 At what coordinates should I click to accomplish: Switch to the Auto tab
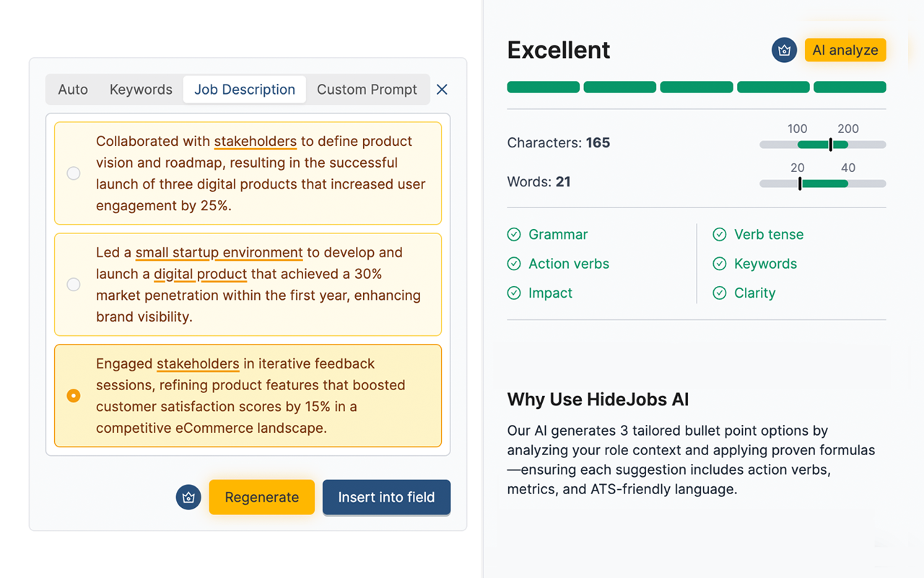click(x=72, y=89)
